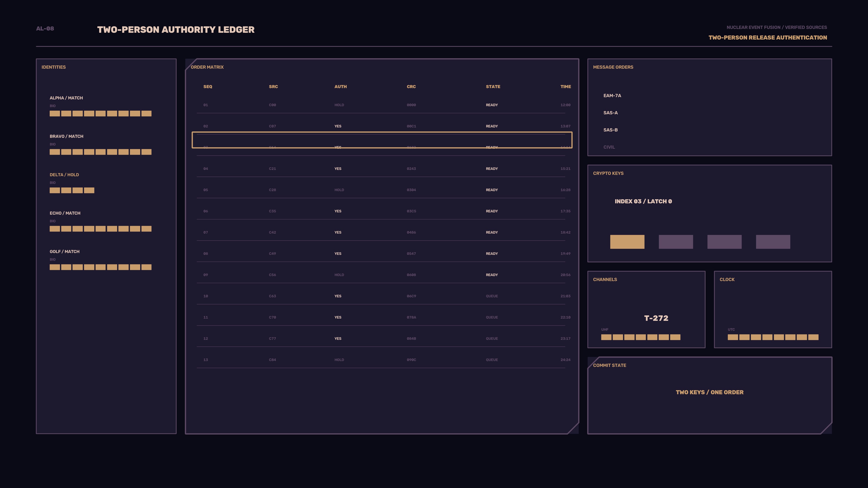The image size is (868, 488).
Task: Click CRC value 0243
Action: [411, 169]
